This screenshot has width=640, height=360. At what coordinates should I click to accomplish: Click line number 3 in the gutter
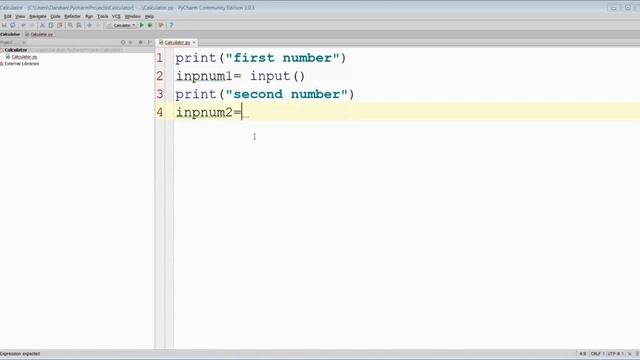click(160, 94)
